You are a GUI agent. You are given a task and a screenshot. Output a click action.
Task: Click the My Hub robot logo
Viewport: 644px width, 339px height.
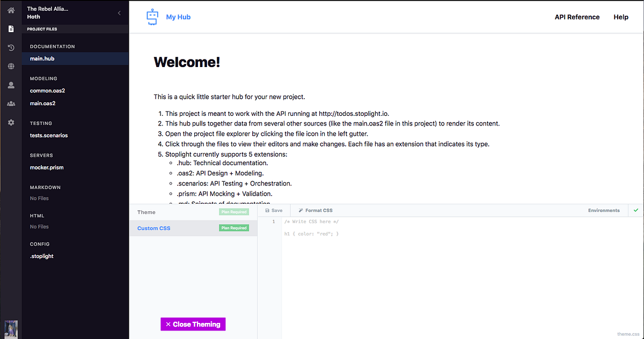[x=152, y=17]
